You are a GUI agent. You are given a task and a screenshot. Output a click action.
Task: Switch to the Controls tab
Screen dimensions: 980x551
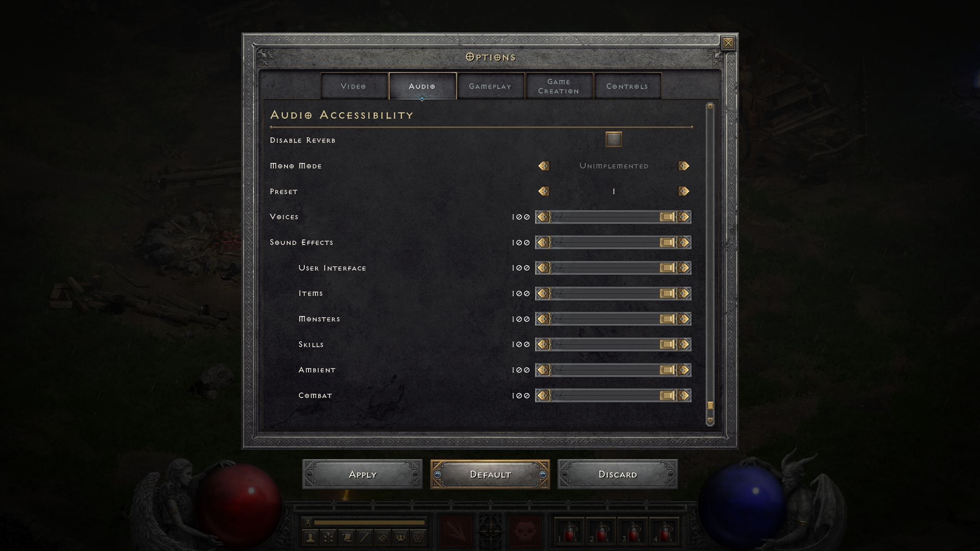pos(626,85)
